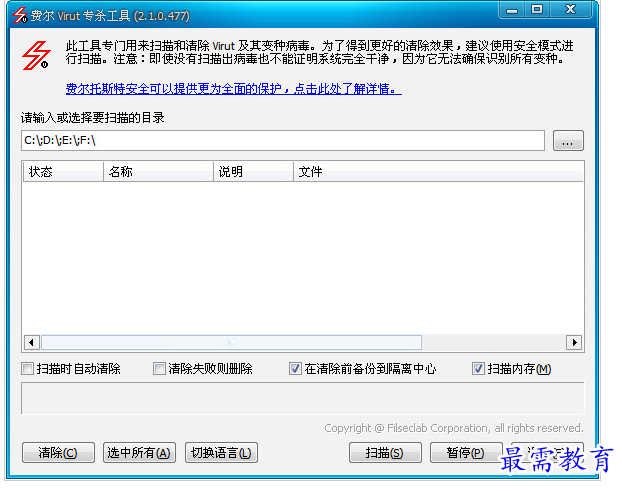Maximize the Virut tool window
This screenshot has height=491, width=622.
tap(537, 10)
